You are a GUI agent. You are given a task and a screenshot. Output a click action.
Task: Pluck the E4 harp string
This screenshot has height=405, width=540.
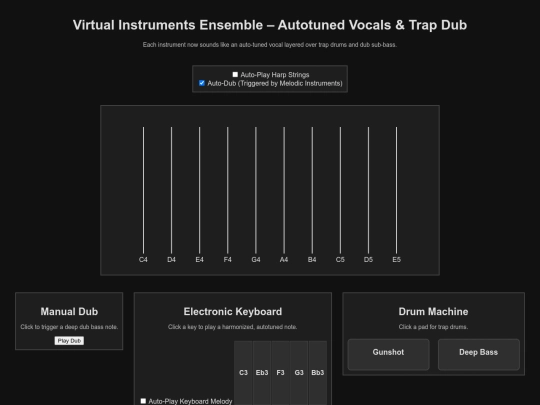coord(199,190)
